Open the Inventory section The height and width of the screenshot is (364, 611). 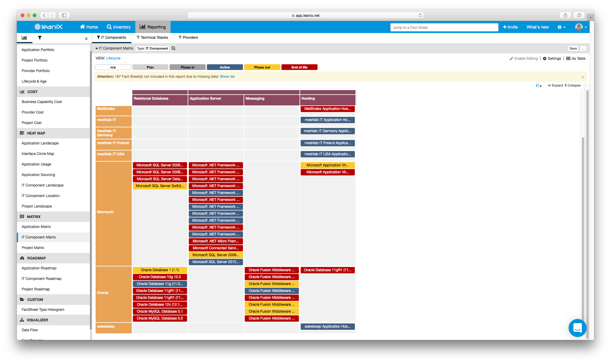coord(119,27)
